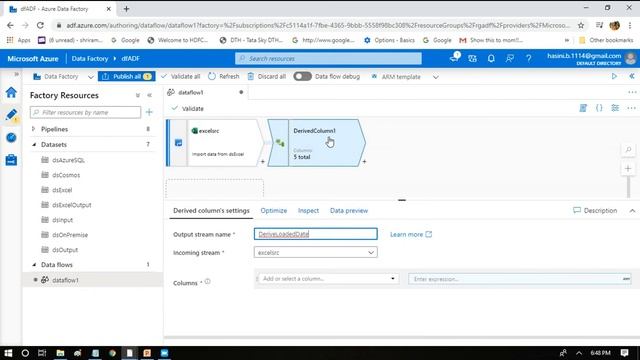
Task: Open the Windows Start button
Action: pyautogui.click(x=8, y=353)
